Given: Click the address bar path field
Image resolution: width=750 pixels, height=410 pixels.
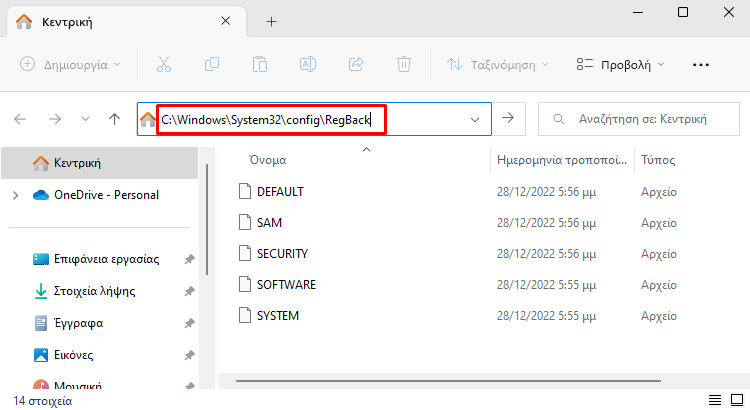Looking at the screenshot, I should 314,119.
